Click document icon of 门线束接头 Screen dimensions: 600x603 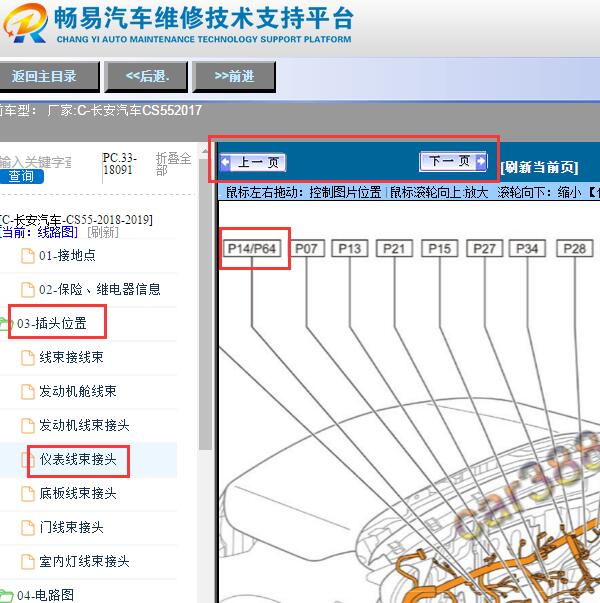28,528
